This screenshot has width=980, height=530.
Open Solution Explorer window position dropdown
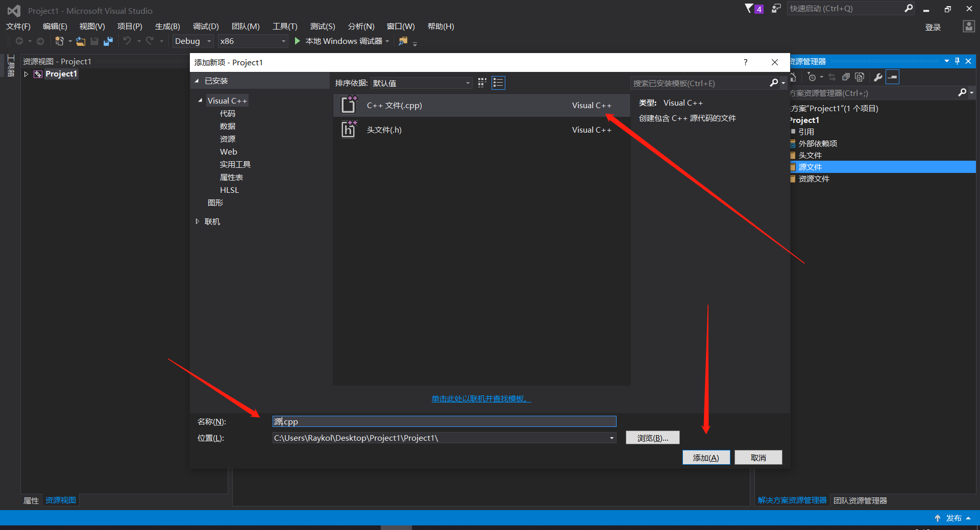(947, 61)
